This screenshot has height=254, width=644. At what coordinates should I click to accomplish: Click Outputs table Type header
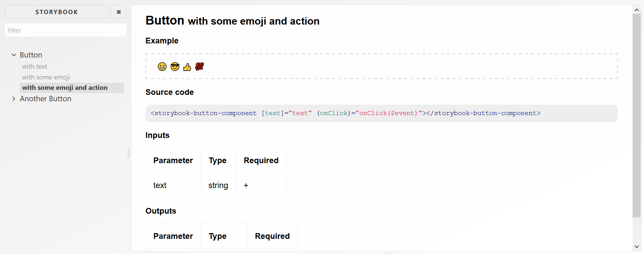[224, 236]
